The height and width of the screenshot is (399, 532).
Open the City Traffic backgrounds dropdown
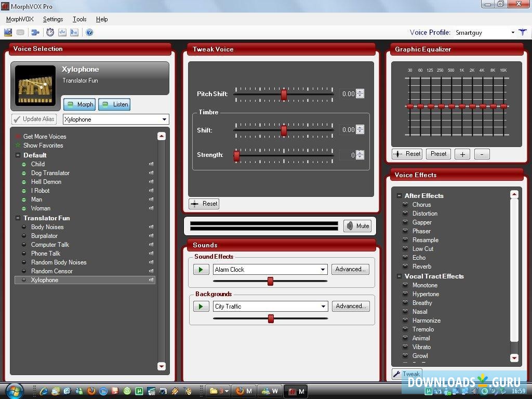[323, 307]
